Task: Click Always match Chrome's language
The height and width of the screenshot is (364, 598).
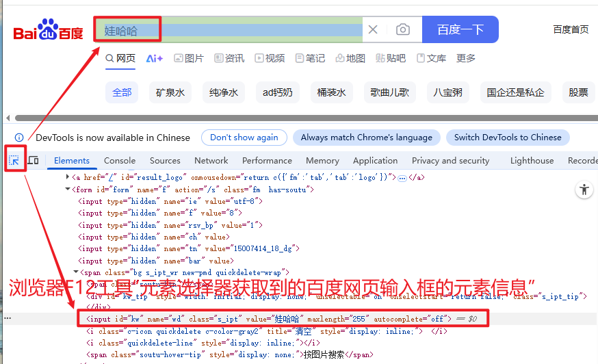Action: pyautogui.click(x=367, y=138)
